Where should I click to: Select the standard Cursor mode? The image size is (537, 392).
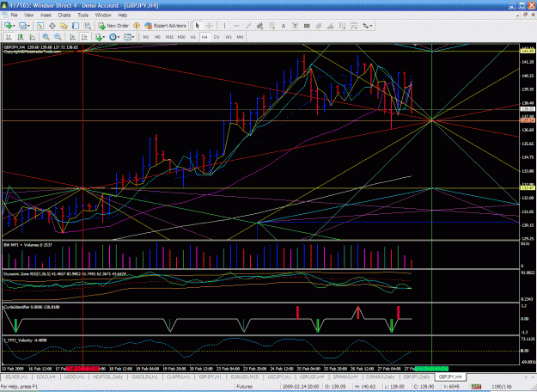pos(198,26)
